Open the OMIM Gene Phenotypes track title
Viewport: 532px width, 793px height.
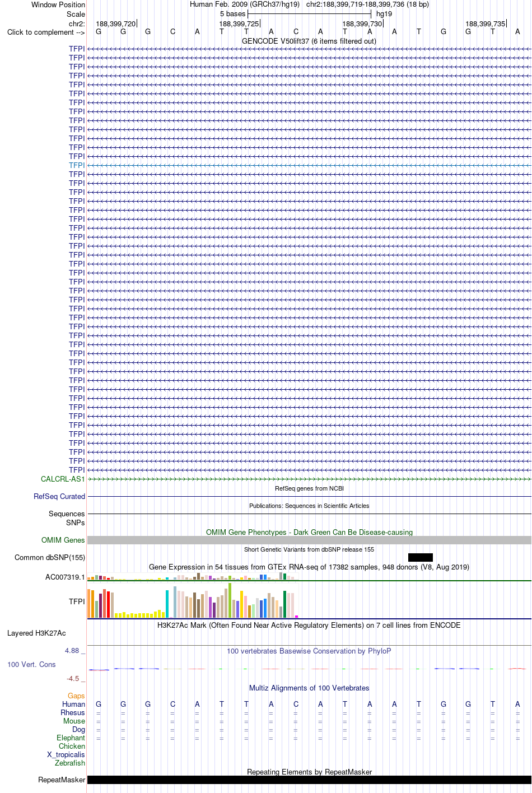pyautogui.click(x=309, y=532)
